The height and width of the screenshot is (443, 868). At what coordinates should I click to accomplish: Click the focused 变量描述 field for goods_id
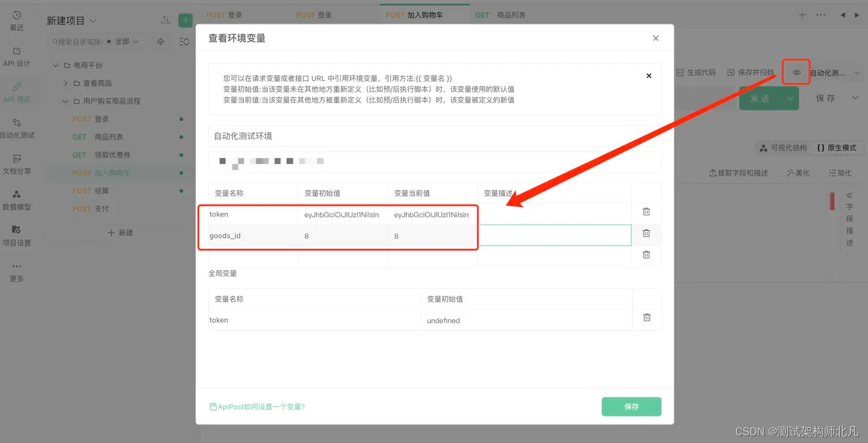(555, 235)
